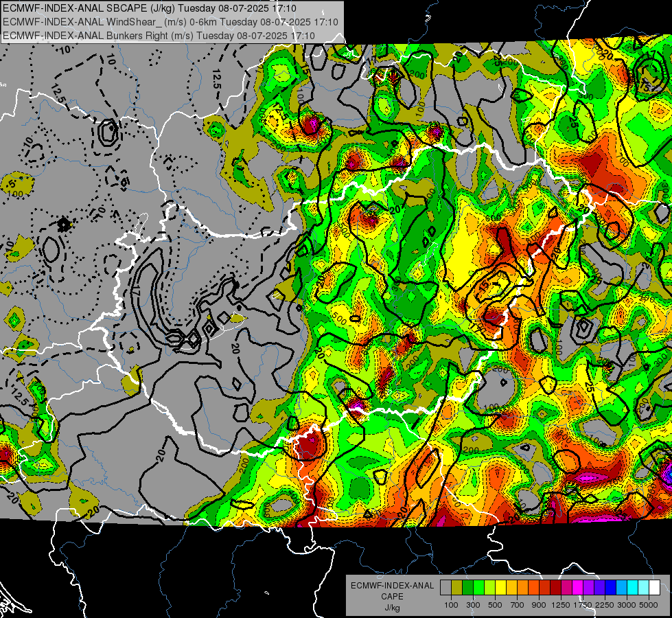
Task: Click the 1750 legend scale value
Action: [x=583, y=605]
